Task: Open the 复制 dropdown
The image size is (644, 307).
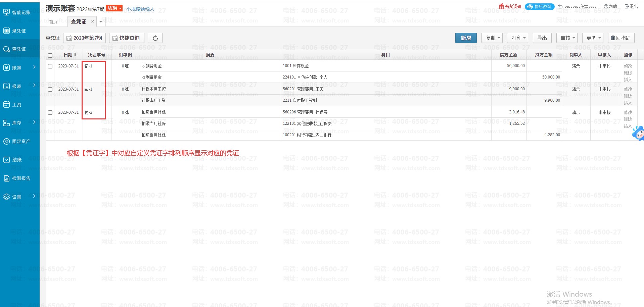Action: pyautogui.click(x=493, y=38)
